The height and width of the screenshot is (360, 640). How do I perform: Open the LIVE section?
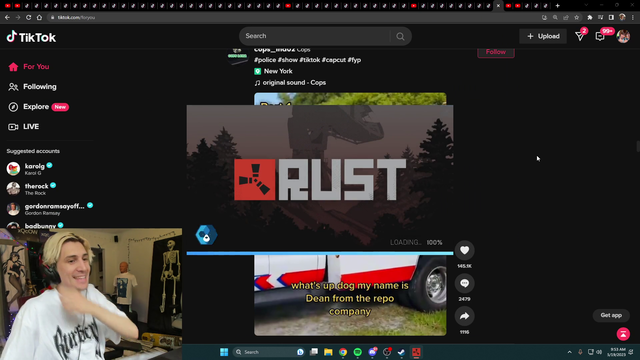(24, 127)
